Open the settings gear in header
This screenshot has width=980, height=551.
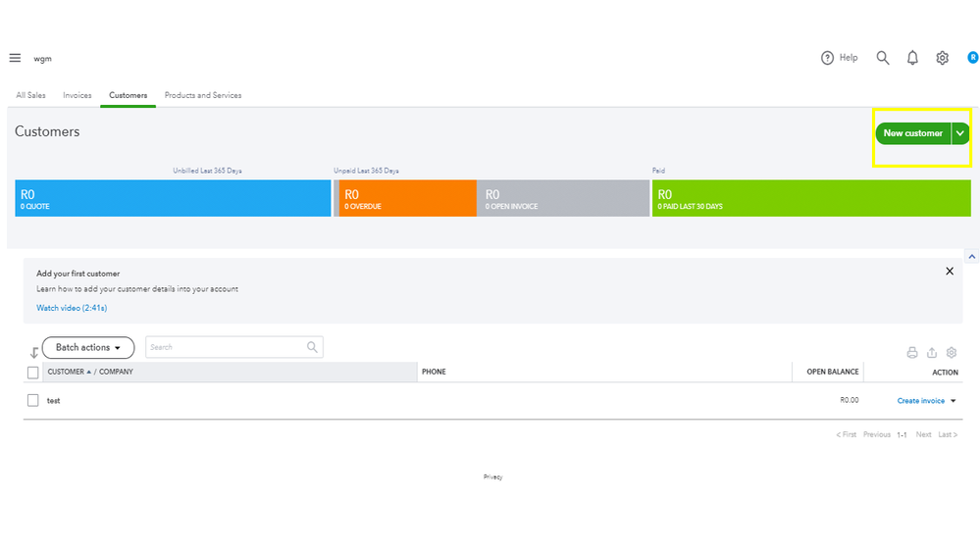pyautogui.click(x=943, y=58)
